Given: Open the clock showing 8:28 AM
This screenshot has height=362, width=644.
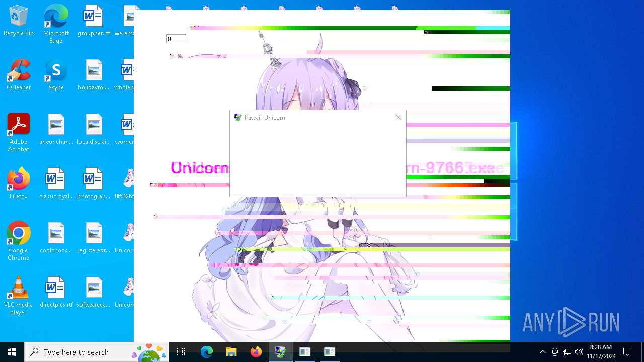Looking at the screenshot, I should 601,352.
